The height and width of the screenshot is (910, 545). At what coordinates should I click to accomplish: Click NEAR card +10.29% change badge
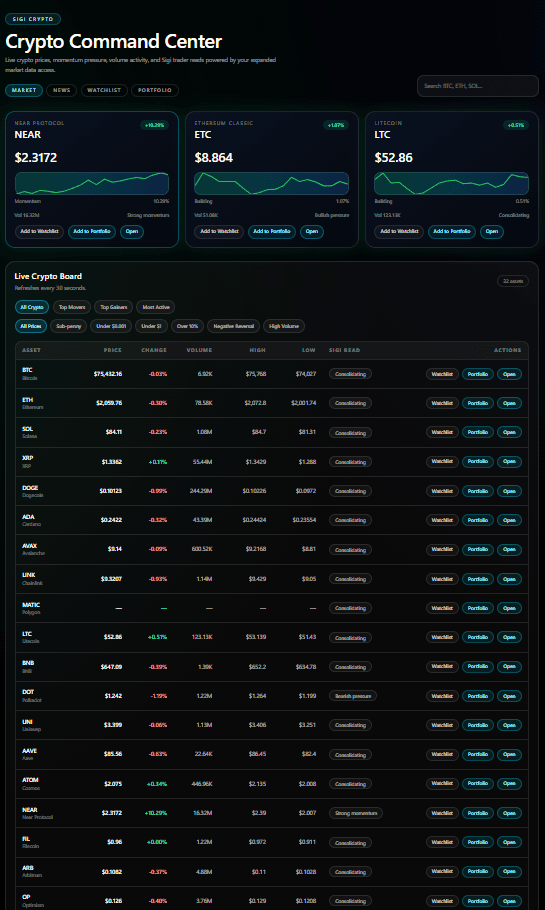click(x=154, y=125)
